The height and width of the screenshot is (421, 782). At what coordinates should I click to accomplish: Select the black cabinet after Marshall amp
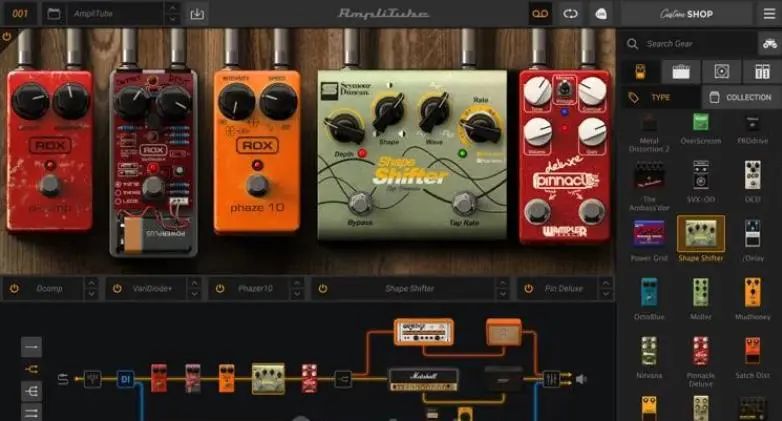point(503,379)
